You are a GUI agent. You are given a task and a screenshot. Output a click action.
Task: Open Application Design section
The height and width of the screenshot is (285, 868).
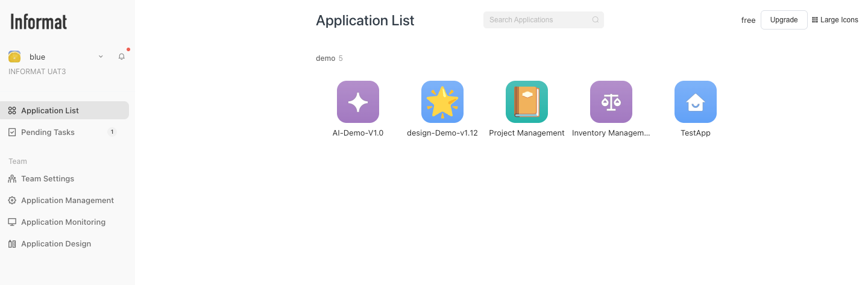pos(56,244)
